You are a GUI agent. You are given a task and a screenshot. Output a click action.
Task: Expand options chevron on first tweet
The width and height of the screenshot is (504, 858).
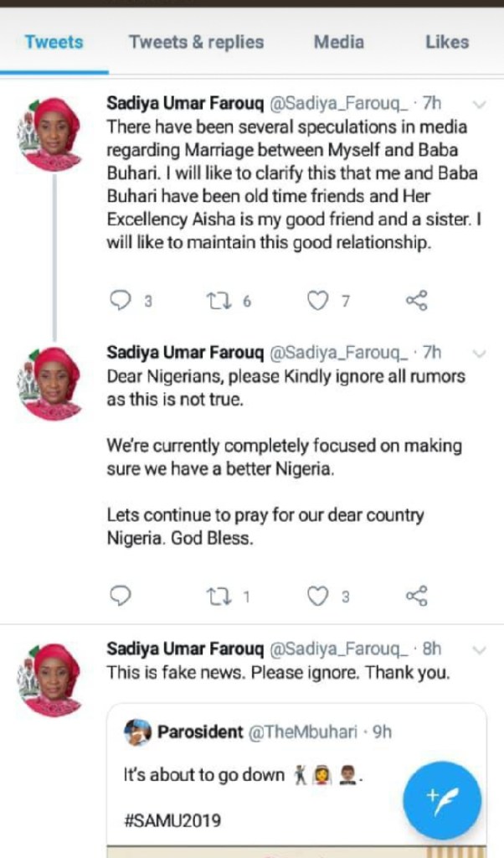click(x=480, y=105)
